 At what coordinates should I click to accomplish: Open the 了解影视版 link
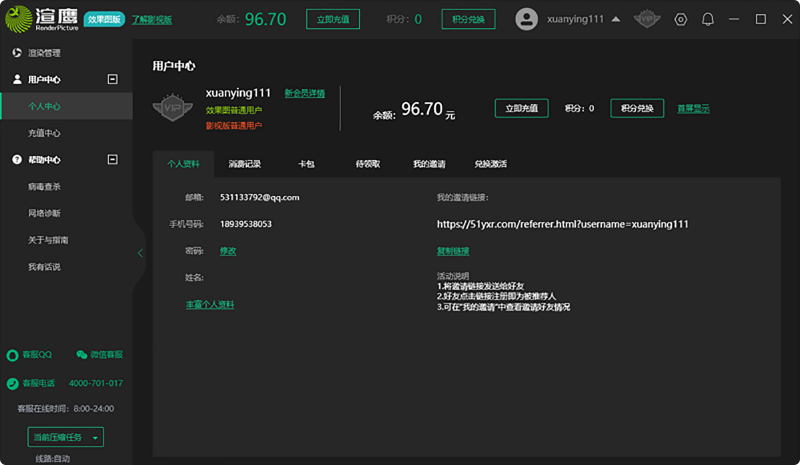click(x=152, y=19)
